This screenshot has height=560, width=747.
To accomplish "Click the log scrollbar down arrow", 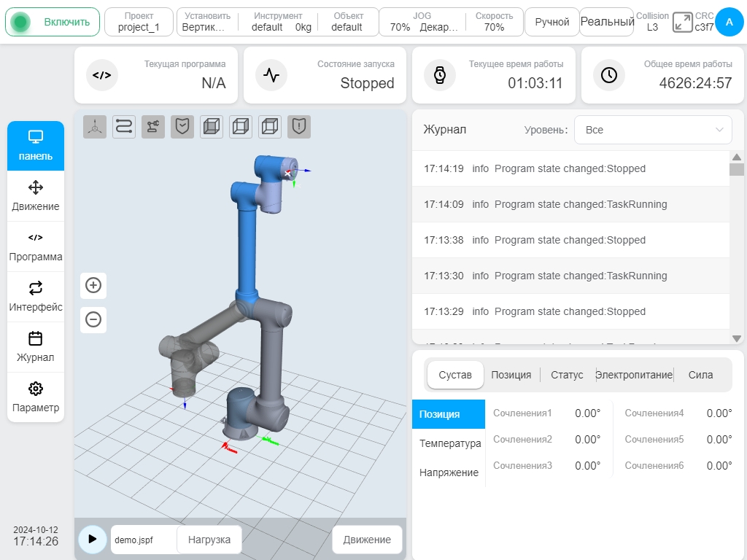I will coord(737,338).
